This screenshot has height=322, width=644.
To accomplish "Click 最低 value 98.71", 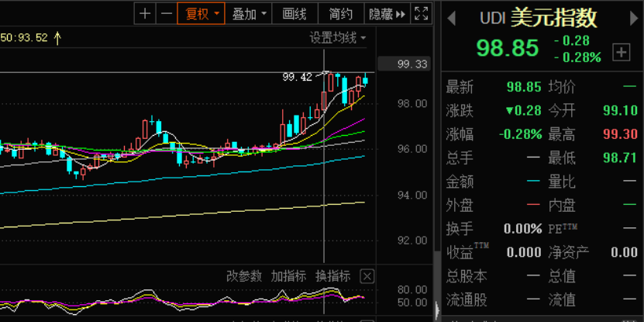I will coord(620,158).
